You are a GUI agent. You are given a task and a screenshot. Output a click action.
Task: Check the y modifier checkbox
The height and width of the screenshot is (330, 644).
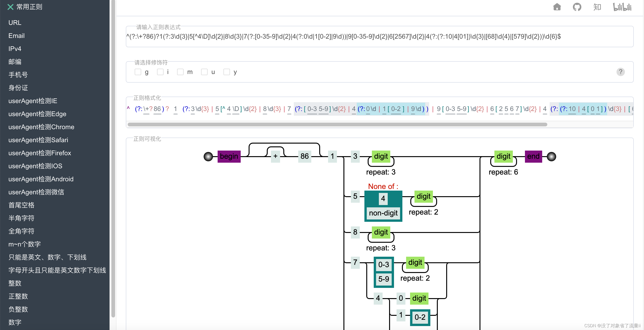point(226,72)
